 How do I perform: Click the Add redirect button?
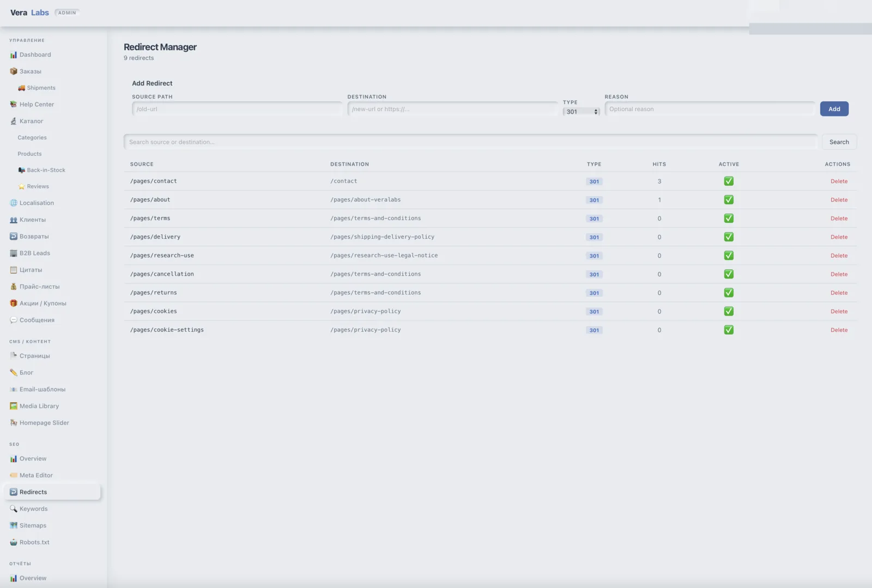coord(834,109)
